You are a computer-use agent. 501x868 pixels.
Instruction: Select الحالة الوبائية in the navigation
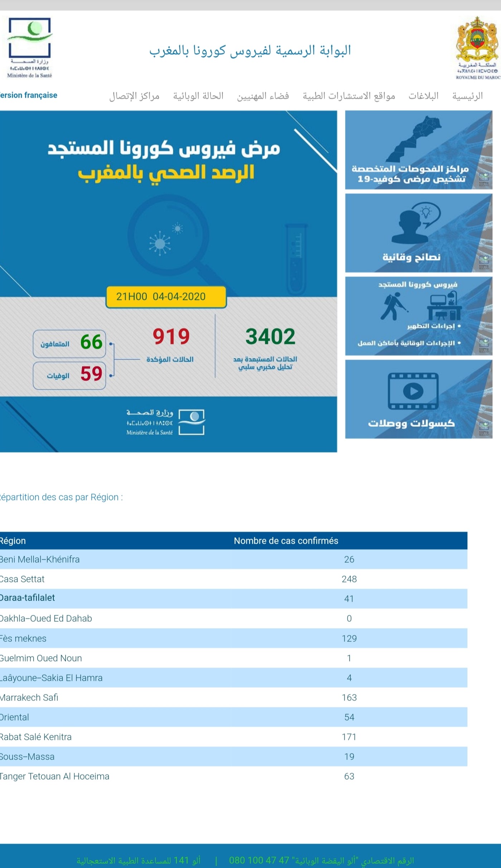[198, 96]
